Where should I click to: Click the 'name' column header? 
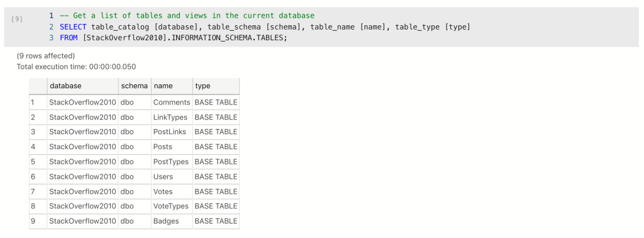tap(172, 86)
